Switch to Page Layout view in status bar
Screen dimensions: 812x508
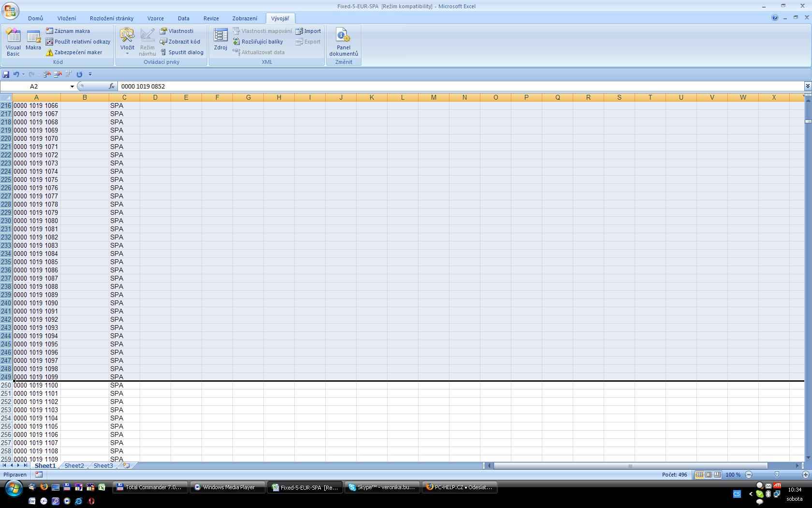tap(708, 475)
